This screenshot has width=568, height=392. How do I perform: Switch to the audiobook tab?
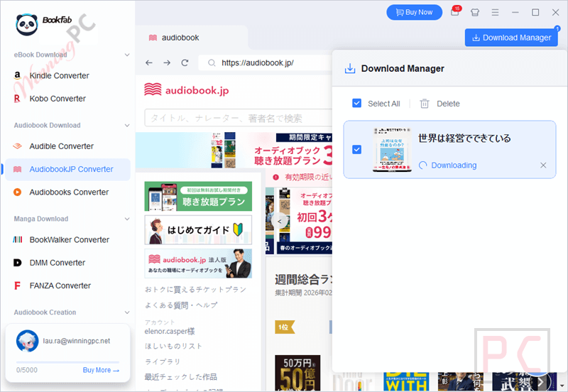[x=192, y=38]
